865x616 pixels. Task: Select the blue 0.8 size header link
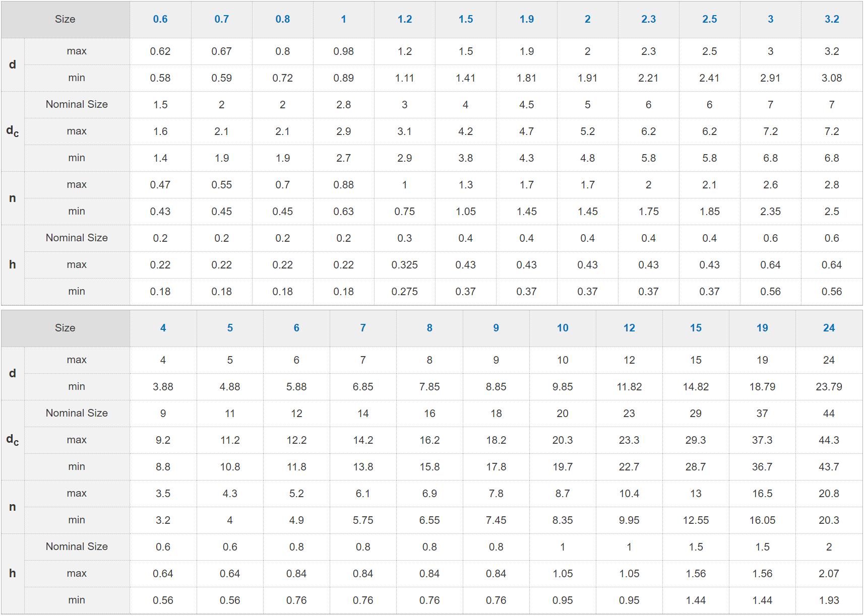tap(282, 19)
